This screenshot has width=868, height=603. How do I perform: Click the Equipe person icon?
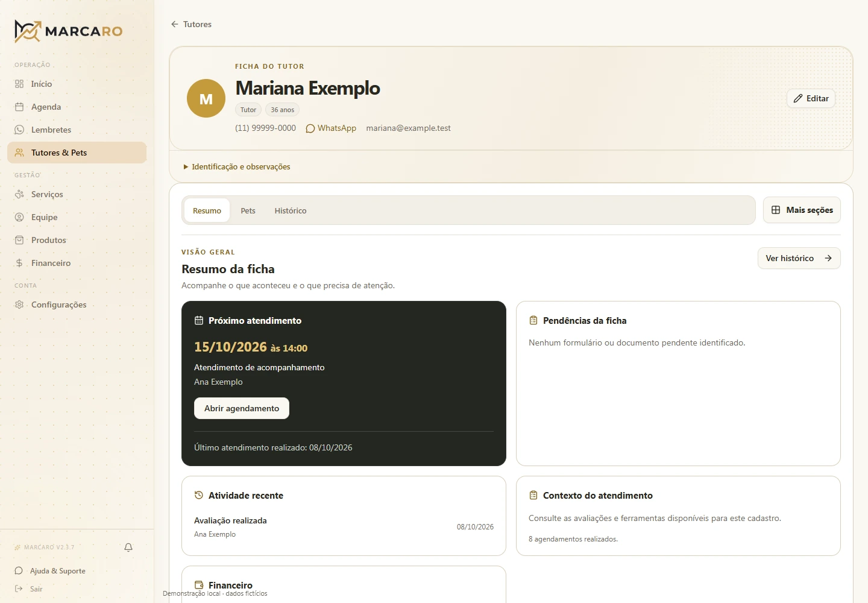tap(19, 217)
